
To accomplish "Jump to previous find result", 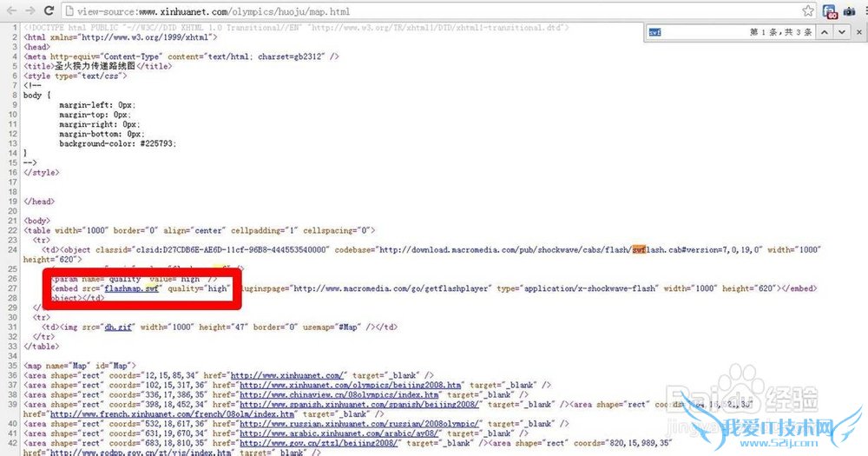I will tap(825, 32).
